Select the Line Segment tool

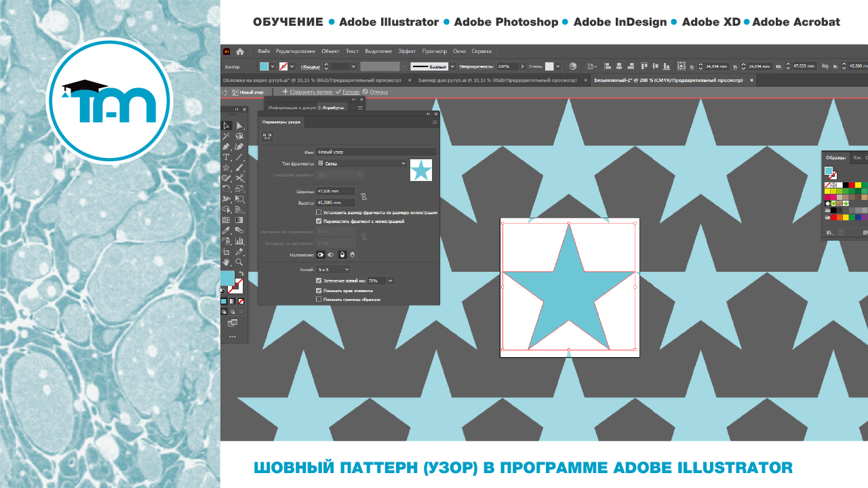click(x=239, y=157)
